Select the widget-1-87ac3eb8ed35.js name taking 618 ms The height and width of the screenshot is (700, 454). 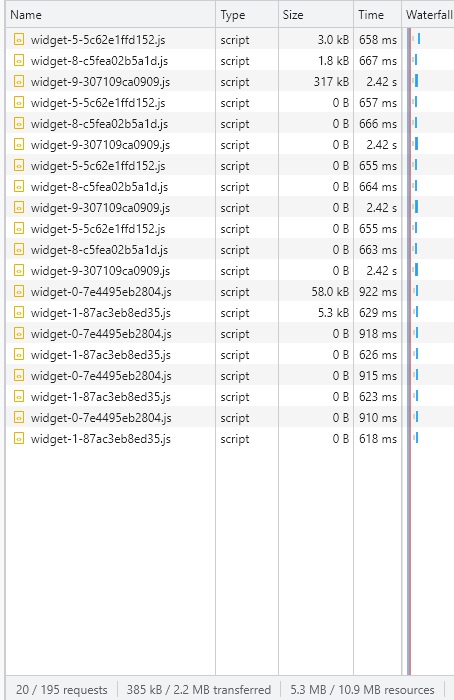[x=100, y=438]
